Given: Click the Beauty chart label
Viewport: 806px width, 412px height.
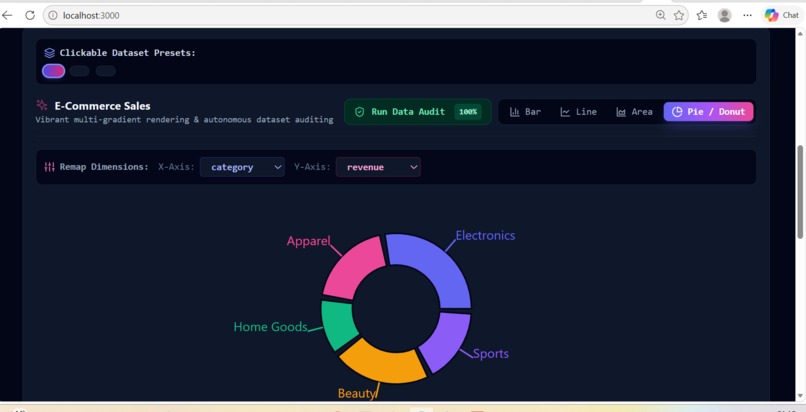Looking at the screenshot, I should [x=357, y=394].
